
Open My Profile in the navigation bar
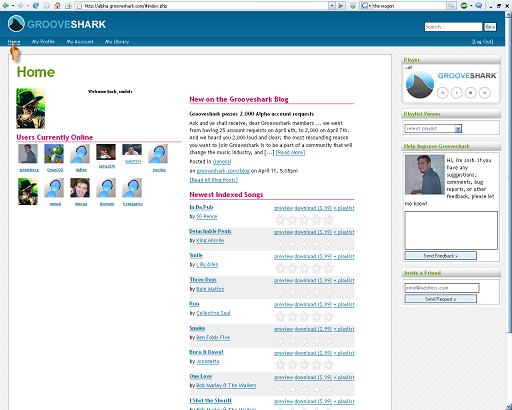point(43,42)
